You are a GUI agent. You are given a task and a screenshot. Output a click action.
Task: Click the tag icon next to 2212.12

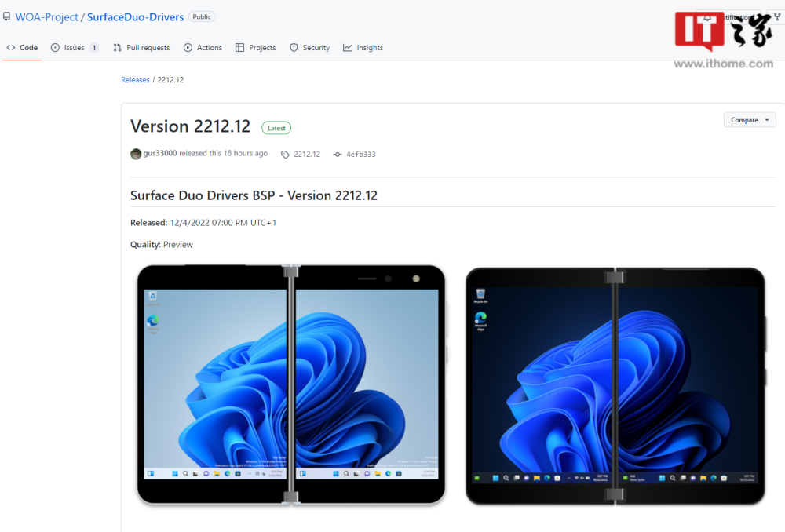[x=286, y=155]
